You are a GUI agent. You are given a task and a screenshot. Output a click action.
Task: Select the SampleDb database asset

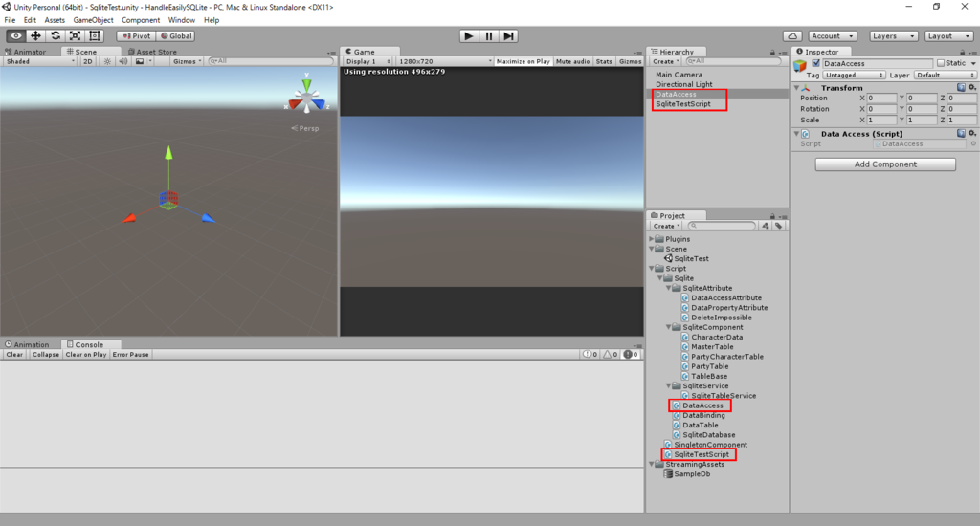coord(687,474)
